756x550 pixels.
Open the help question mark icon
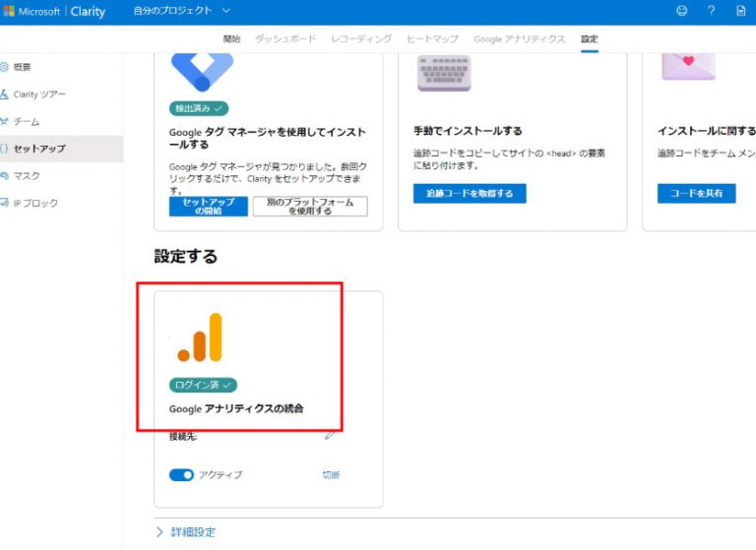pyautogui.click(x=711, y=11)
